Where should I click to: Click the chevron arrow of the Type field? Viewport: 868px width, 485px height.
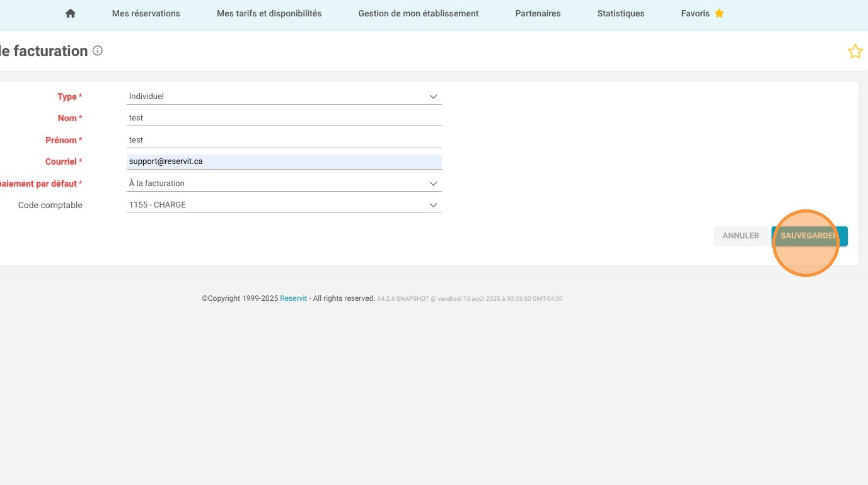tap(433, 96)
